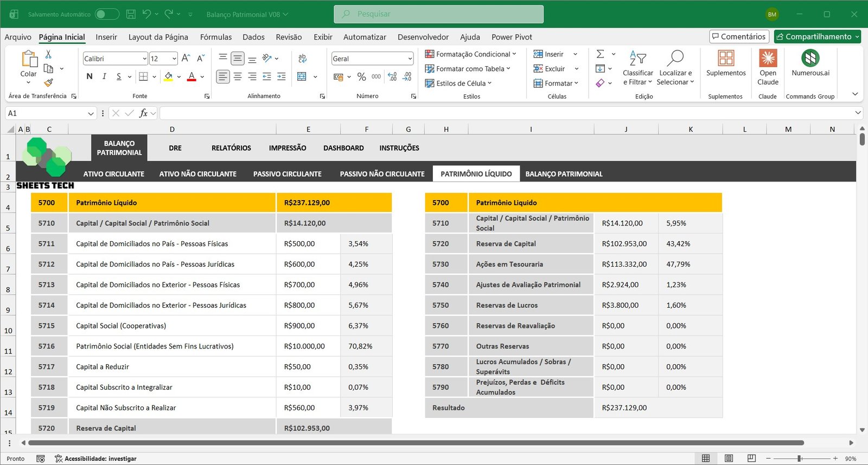
Task: Click the Merge and Center icon
Action: coord(302,77)
